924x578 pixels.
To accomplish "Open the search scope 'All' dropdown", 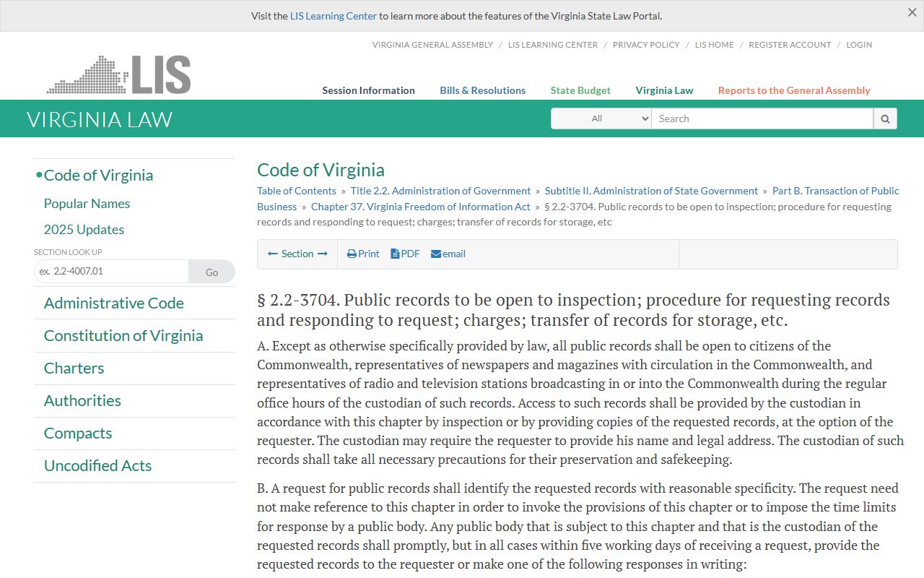I will click(x=601, y=118).
